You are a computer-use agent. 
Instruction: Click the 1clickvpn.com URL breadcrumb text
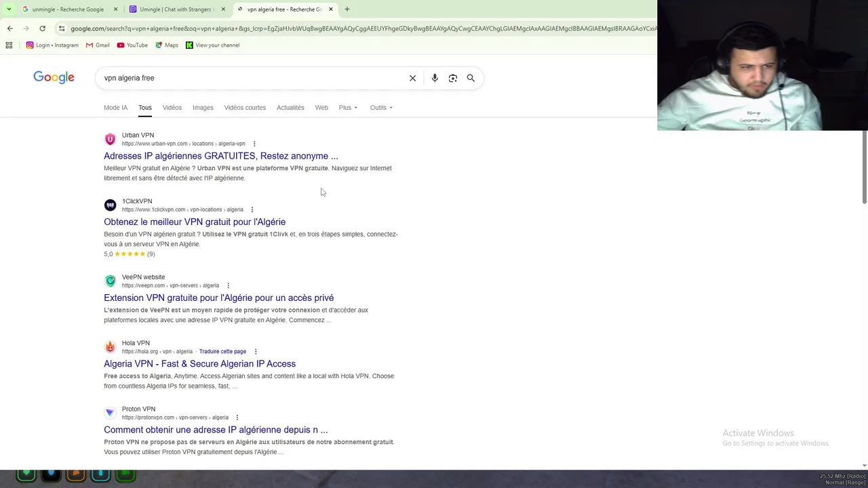tap(182, 209)
